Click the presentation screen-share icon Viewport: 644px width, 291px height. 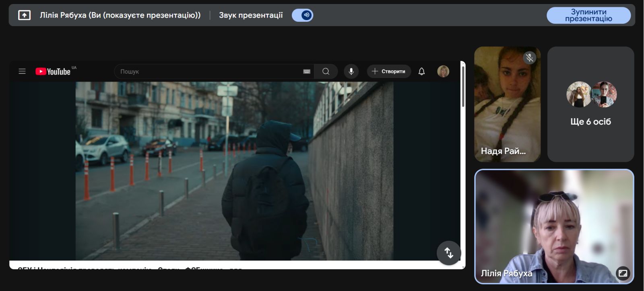tap(24, 15)
